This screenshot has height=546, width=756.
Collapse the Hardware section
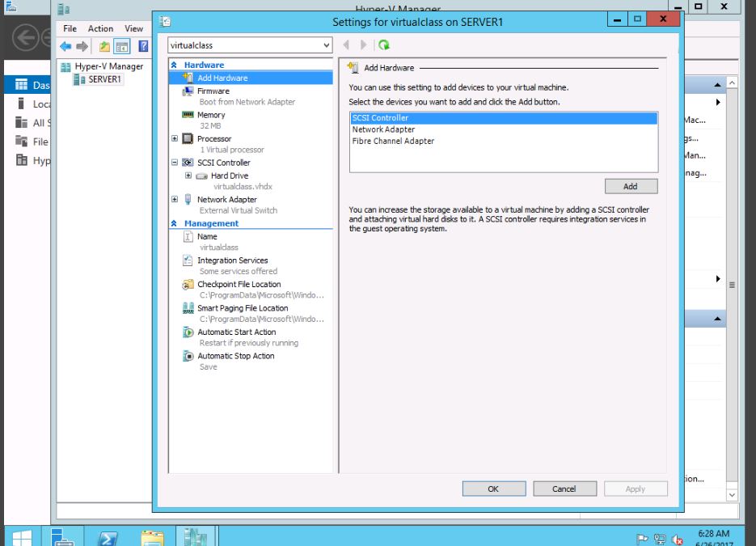point(174,65)
